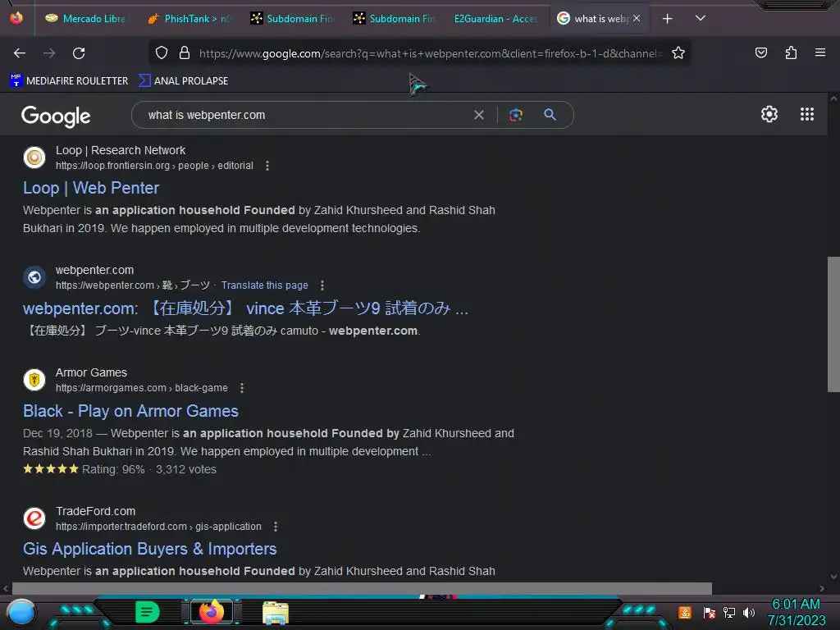
Task: Clear the Google search box text
Action: (x=479, y=115)
